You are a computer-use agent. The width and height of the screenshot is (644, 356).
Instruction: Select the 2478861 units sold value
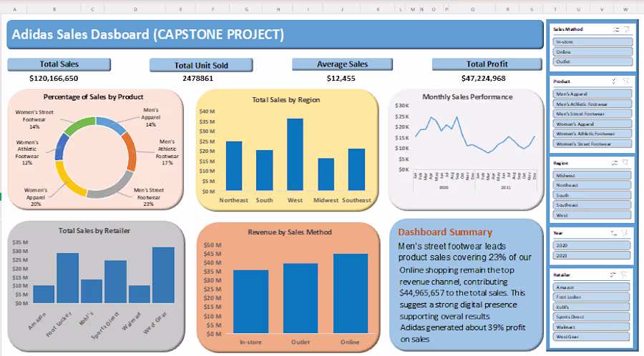coord(198,79)
